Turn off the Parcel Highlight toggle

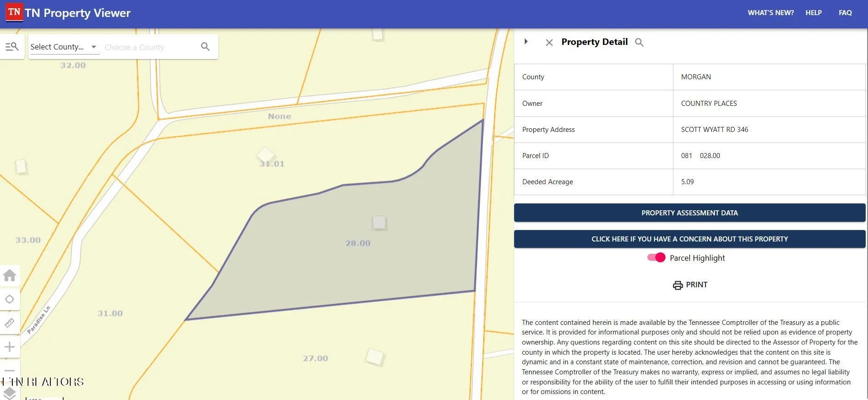pos(656,258)
